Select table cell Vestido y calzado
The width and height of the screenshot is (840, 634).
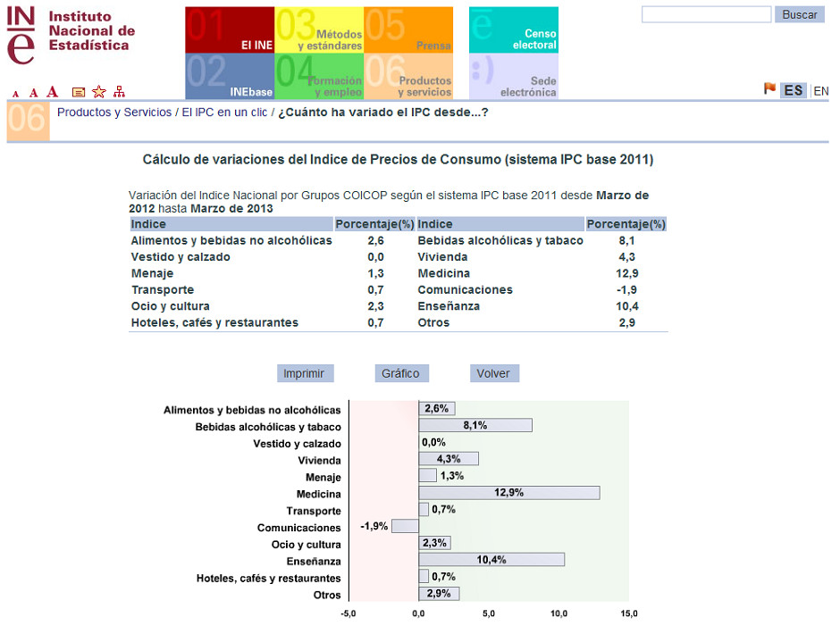point(181,257)
